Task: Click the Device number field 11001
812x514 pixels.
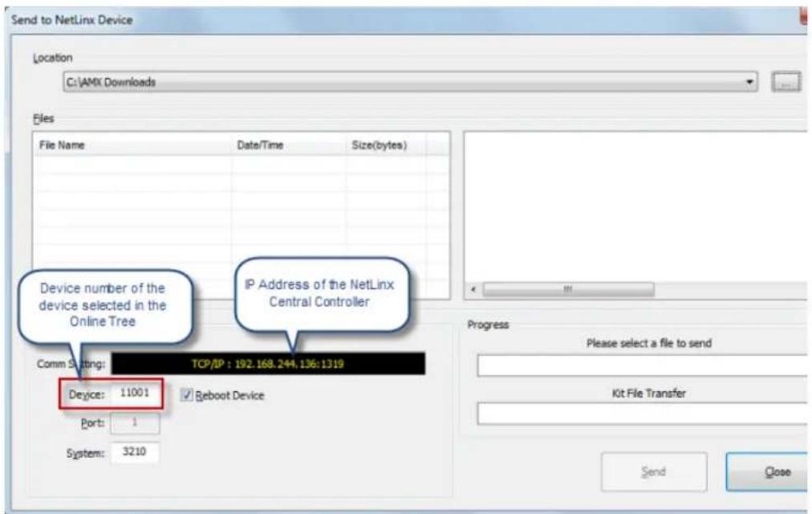Action: [135, 394]
